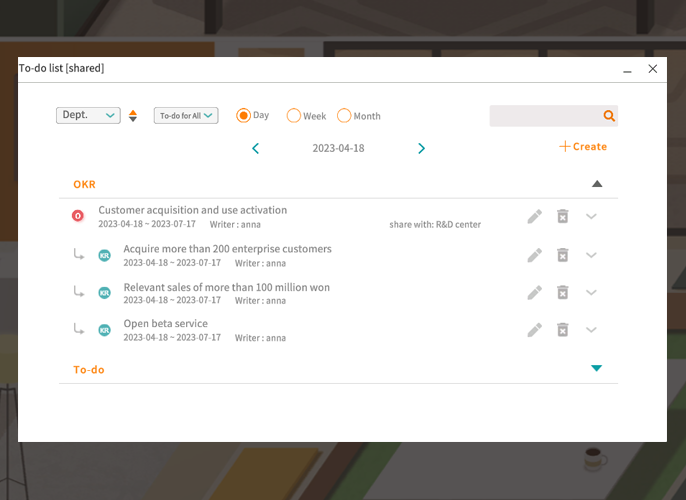
Task: Delete 'Acquire more than 200 enterprise customers'
Action: (563, 255)
